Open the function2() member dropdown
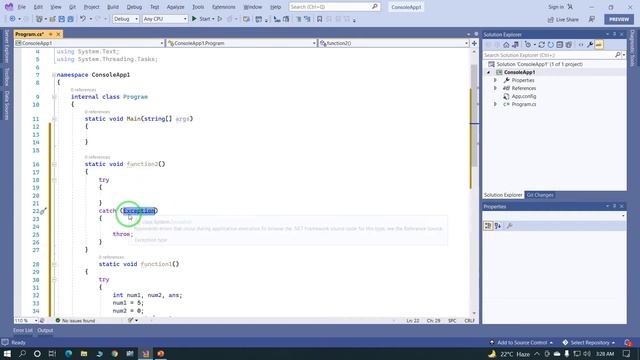 tap(394, 43)
